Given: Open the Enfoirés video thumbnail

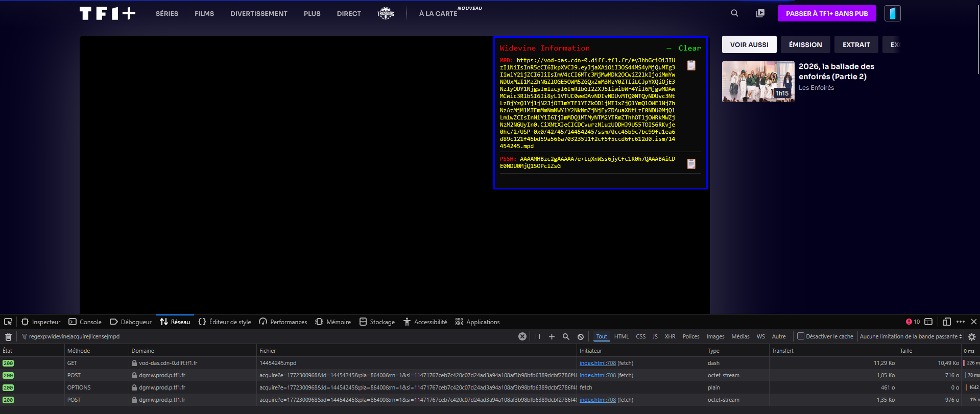Looking at the screenshot, I should 758,82.
